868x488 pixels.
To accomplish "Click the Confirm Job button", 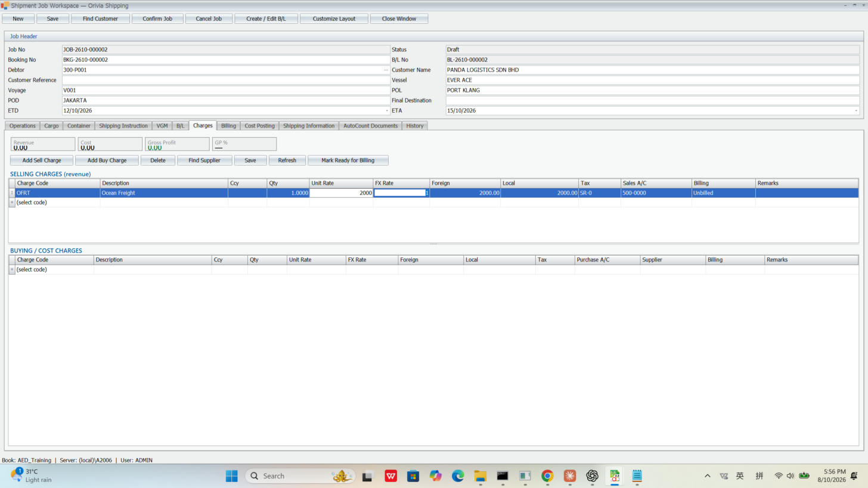I will [x=157, y=18].
